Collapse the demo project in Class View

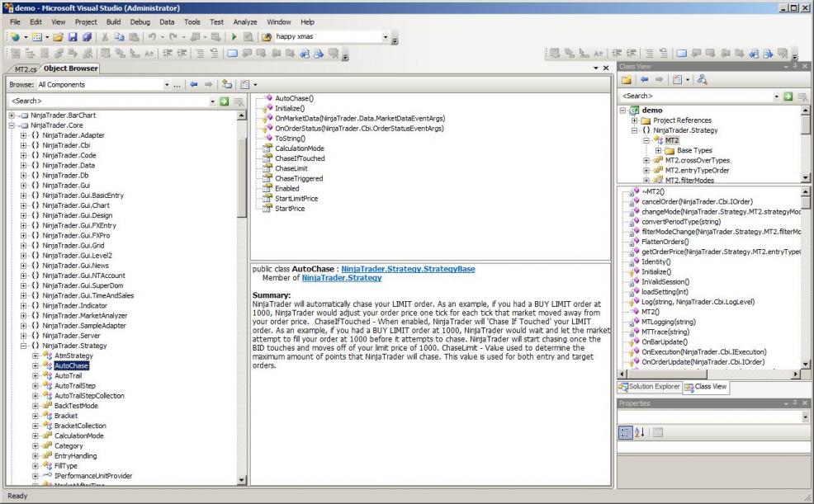coord(623,111)
